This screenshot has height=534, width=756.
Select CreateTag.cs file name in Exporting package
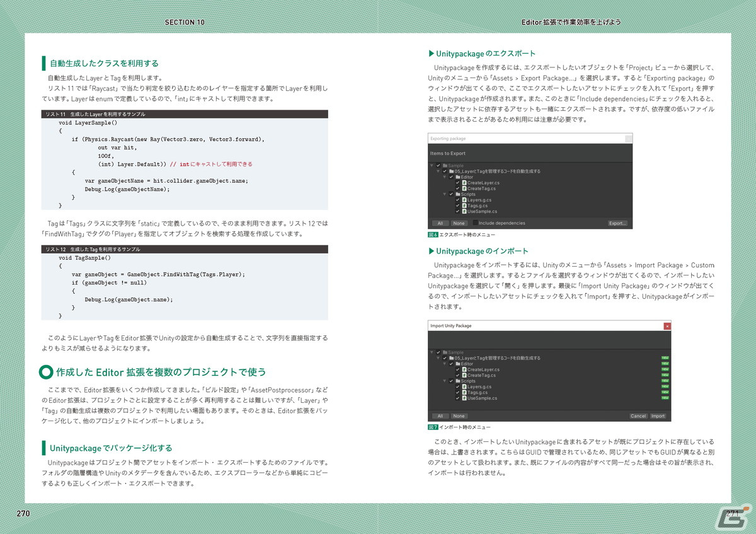click(482, 189)
